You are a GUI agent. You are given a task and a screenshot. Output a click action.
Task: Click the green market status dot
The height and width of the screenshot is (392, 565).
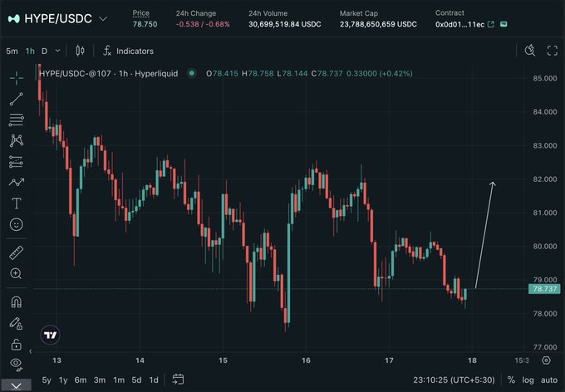pos(192,73)
